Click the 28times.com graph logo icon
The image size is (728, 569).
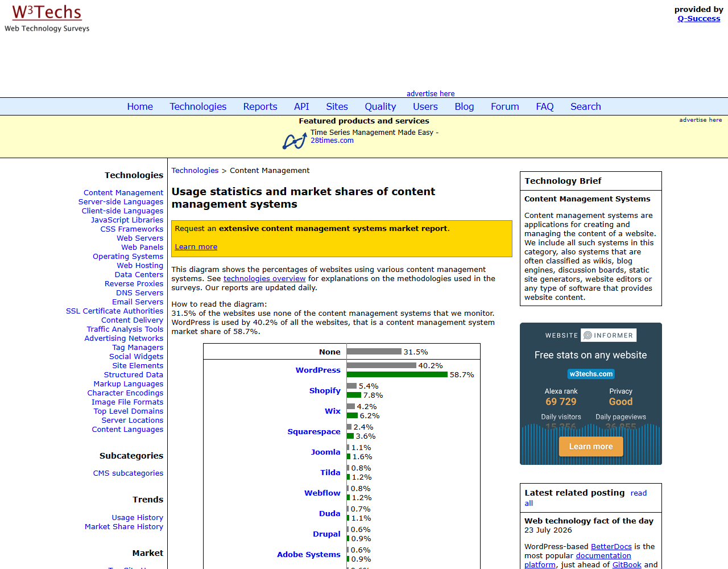click(295, 141)
